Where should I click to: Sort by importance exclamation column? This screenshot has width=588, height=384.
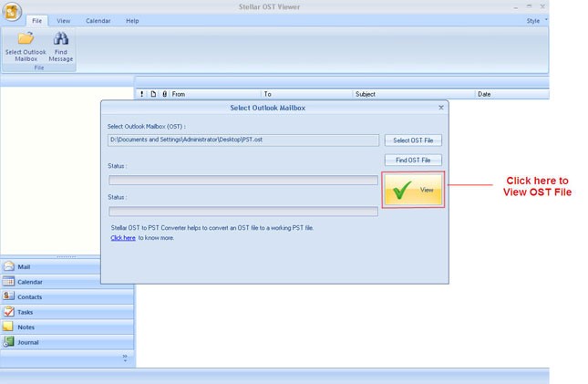141,94
